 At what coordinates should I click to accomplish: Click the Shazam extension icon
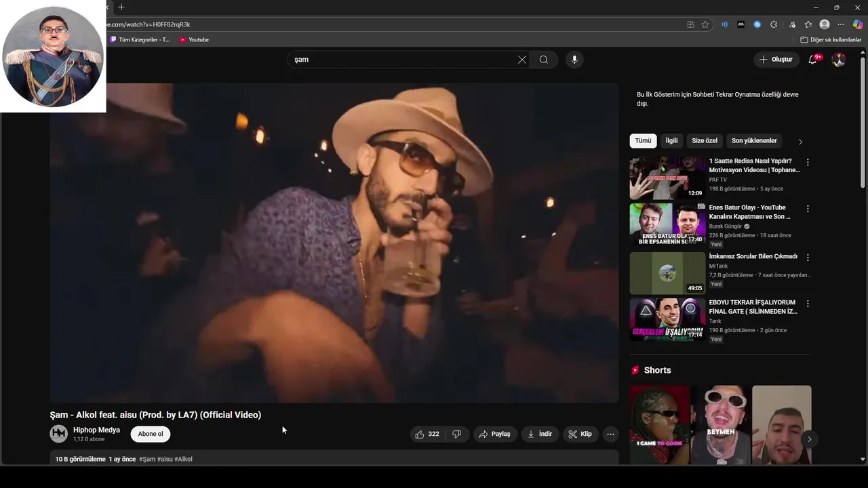[757, 24]
